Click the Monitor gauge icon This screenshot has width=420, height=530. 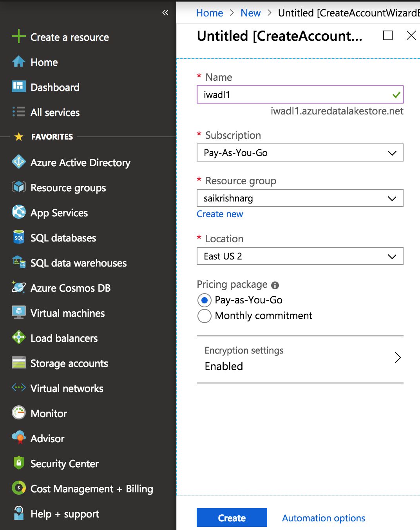pyautogui.click(x=19, y=413)
